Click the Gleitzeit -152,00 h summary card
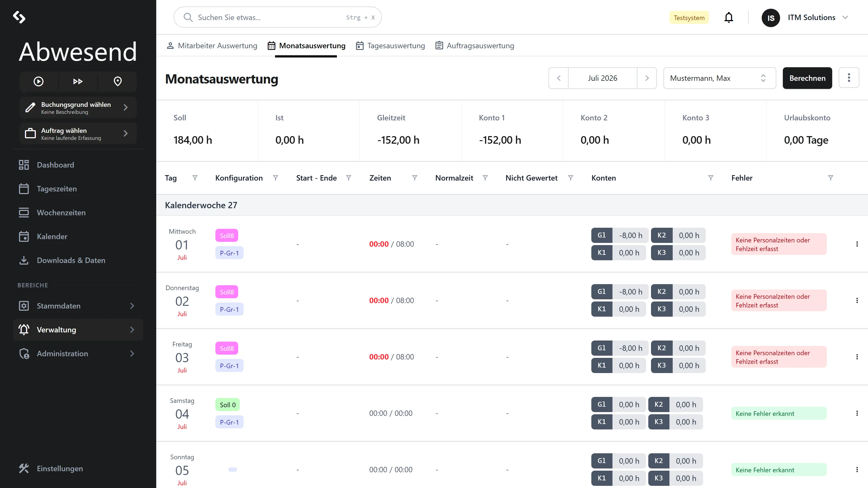Image resolution: width=868 pixels, height=488 pixels. (410, 131)
